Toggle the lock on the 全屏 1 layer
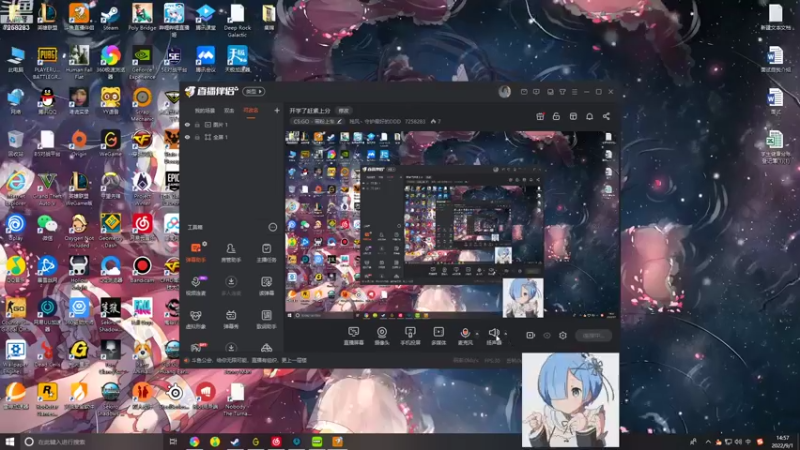Viewport: 800px width, 450px height. click(x=197, y=137)
